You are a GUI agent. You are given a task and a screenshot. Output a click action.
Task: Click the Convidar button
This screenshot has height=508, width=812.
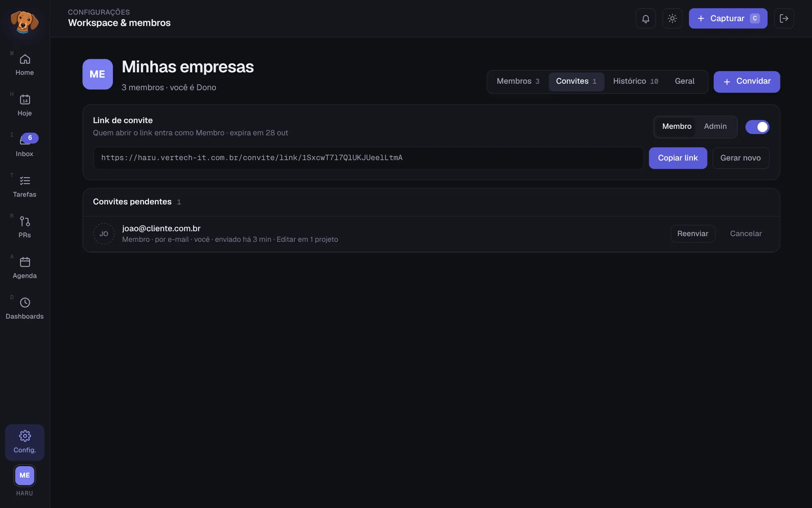click(747, 82)
